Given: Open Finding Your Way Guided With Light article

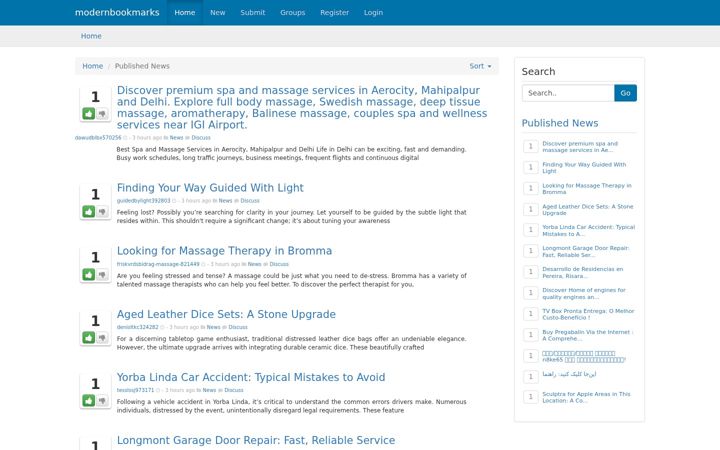Looking at the screenshot, I should pos(210,188).
